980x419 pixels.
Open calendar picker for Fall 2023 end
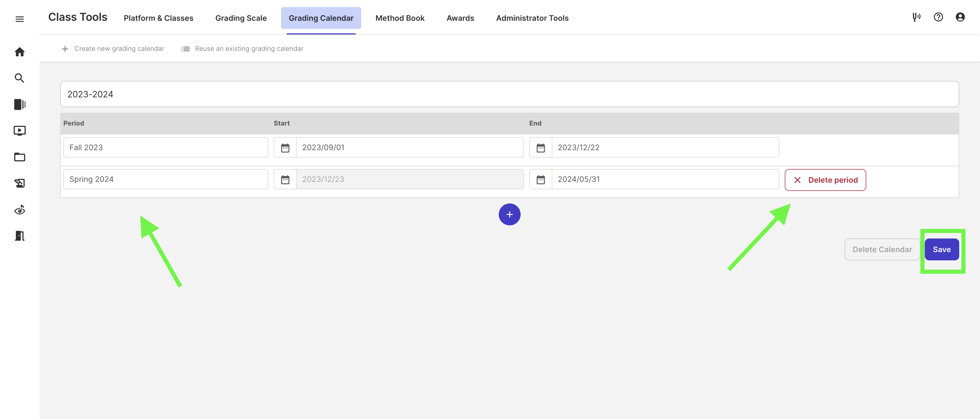(541, 148)
